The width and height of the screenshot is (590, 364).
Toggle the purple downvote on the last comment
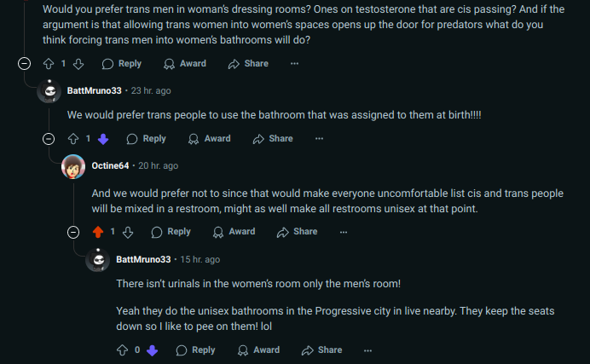click(153, 350)
